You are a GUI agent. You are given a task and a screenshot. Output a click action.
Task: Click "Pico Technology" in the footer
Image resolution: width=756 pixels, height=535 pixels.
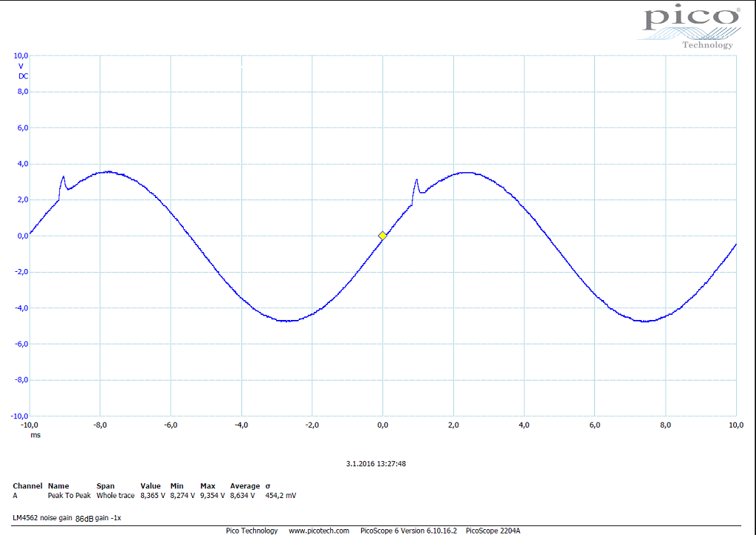252,531
